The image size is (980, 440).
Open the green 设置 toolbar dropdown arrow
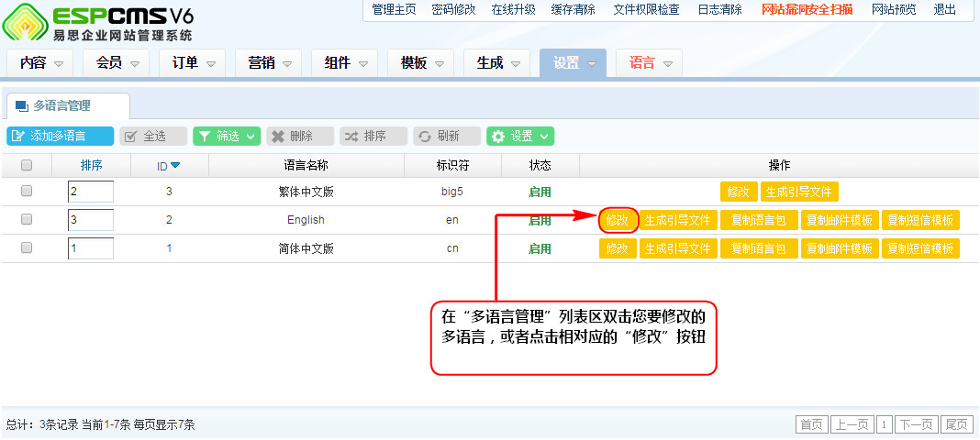point(544,136)
